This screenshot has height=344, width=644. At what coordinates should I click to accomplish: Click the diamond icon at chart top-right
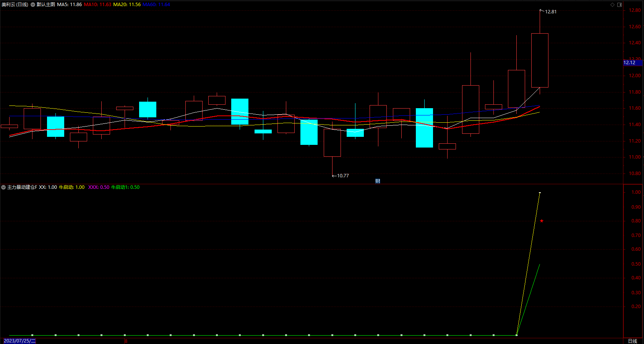[x=612, y=5]
